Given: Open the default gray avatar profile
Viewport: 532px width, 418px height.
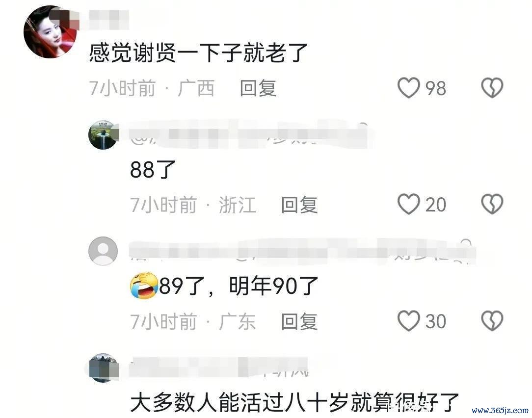Looking at the screenshot, I should [x=103, y=251].
